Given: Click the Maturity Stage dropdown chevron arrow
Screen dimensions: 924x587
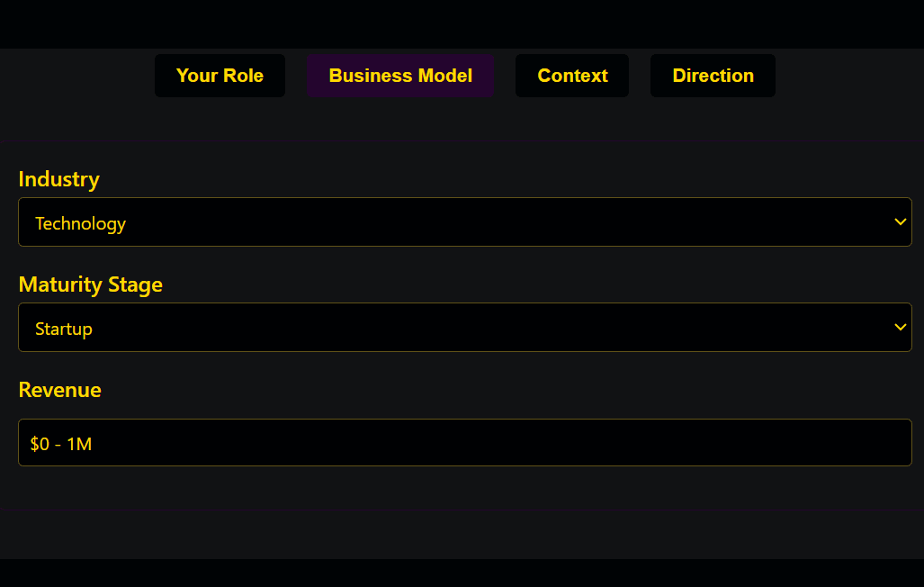Looking at the screenshot, I should point(900,327).
